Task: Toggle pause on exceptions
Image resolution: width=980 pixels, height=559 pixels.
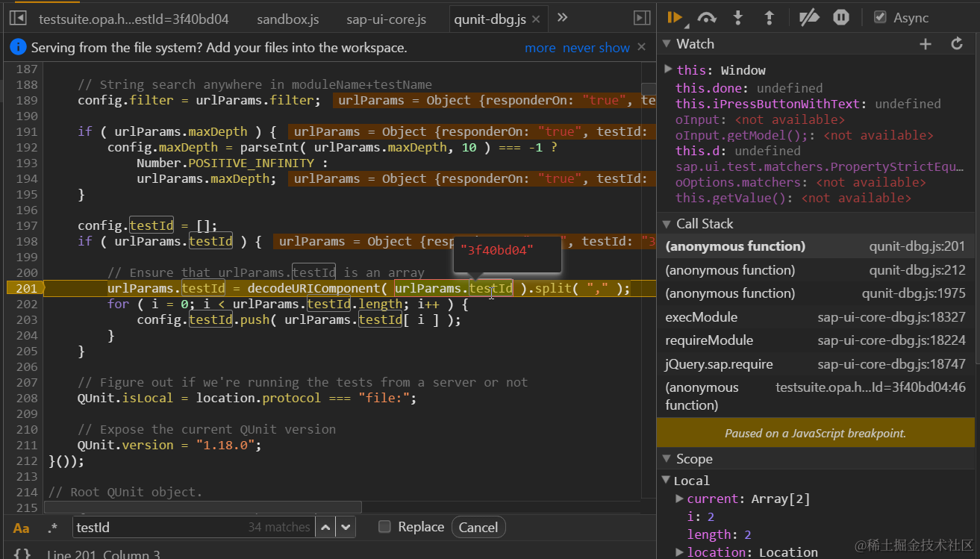Action: [x=841, y=17]
